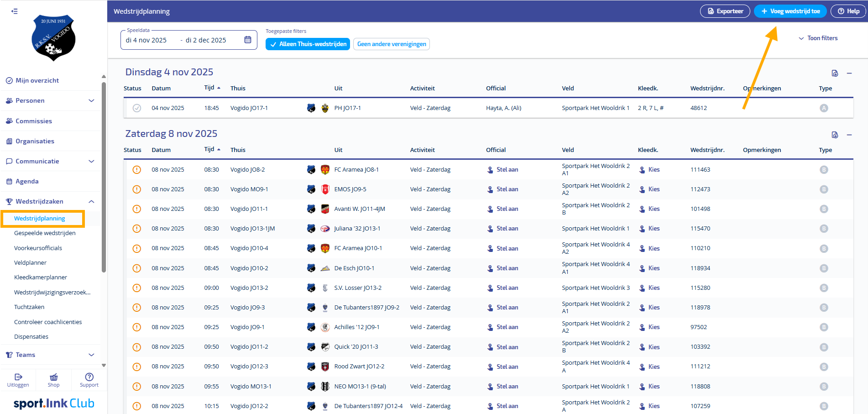The image size is (868, 414).
Task: Open the Help button
Action: click(848, 11)
